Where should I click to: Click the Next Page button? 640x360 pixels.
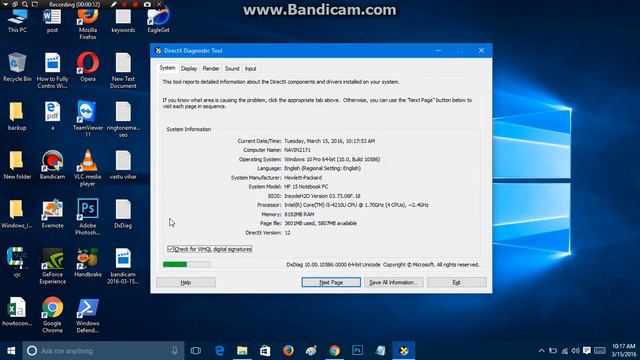[331, 282]
